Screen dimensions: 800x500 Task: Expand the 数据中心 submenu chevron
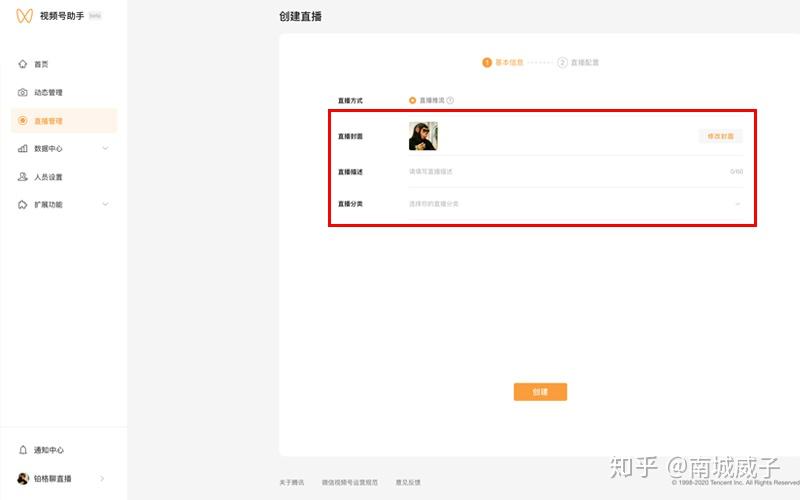(106, 148)
